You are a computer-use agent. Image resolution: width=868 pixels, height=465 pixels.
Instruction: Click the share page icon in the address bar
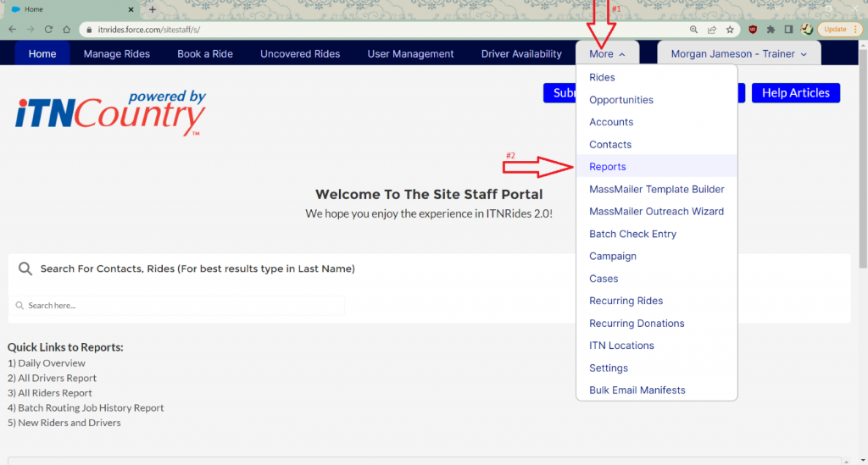(x=712, y=29)
